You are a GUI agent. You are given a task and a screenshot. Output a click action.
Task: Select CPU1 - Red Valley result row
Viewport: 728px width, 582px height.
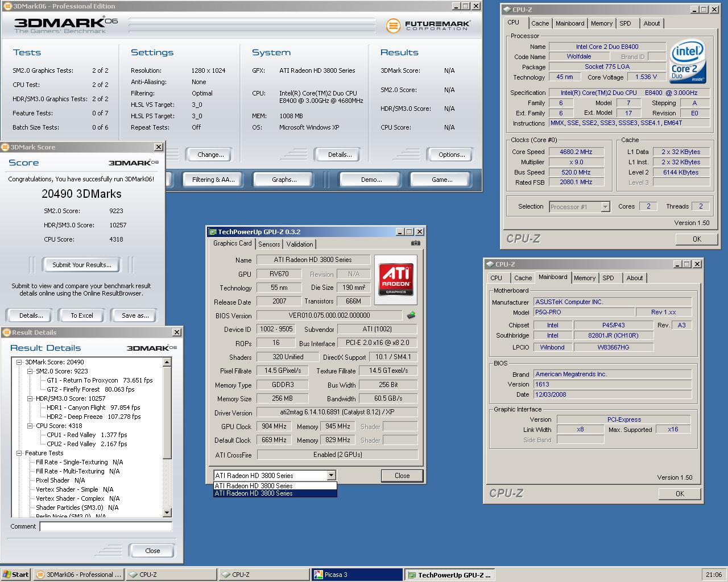click(86, 435)
